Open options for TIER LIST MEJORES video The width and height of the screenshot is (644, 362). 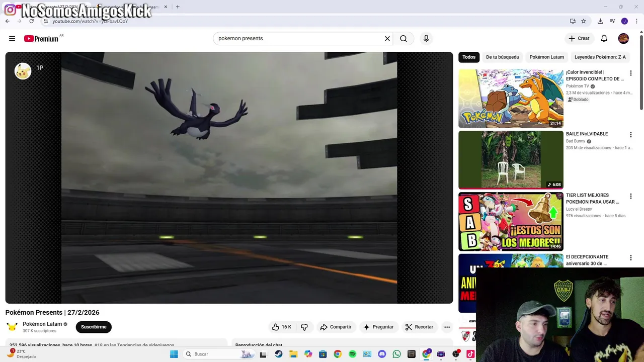[x=630, y=196]
